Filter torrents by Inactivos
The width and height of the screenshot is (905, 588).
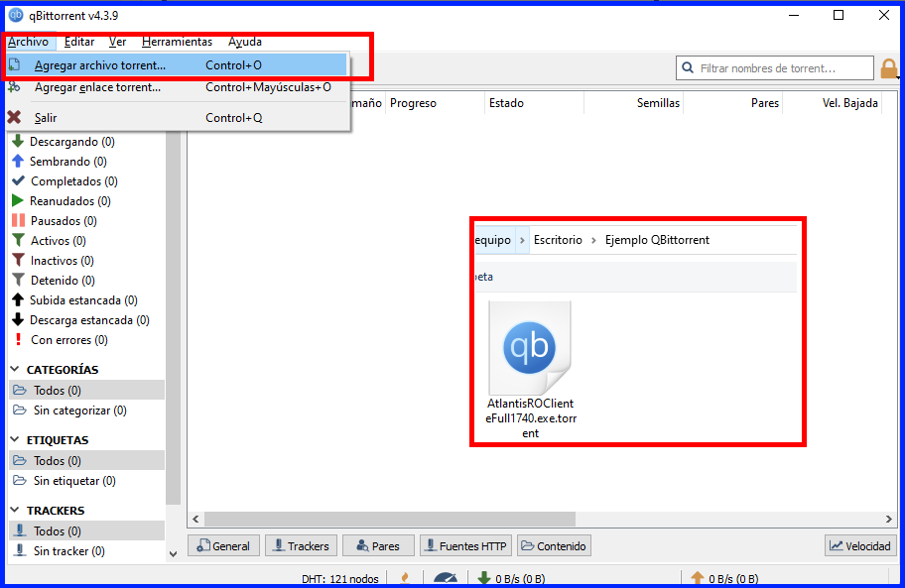[54, 261]
